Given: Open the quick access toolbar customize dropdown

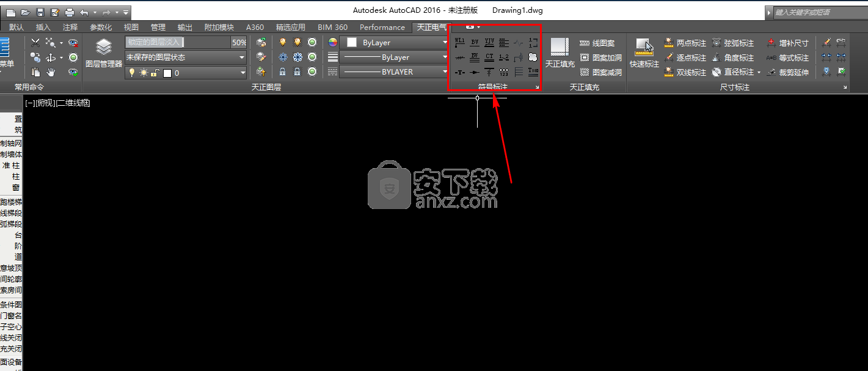Looking at the screenshot, I should [125, 12].
